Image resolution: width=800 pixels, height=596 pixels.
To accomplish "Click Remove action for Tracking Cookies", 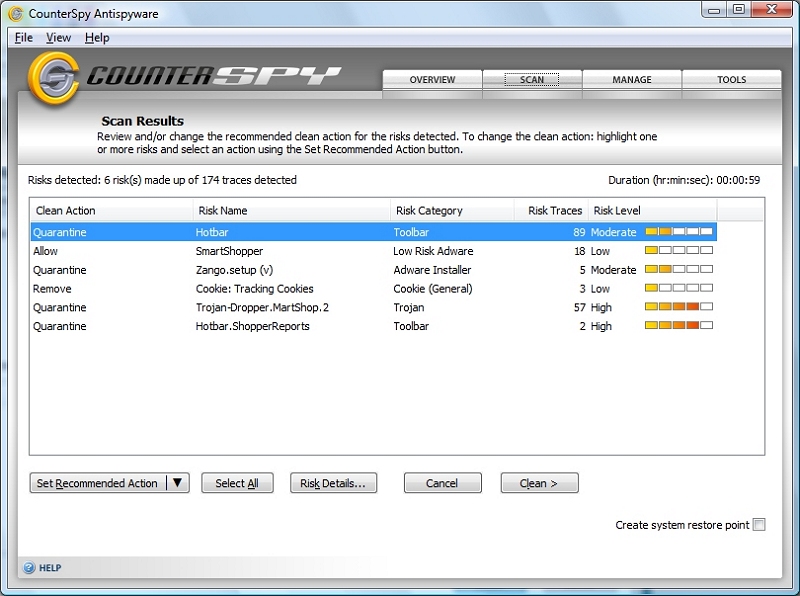I will coord(52,289).
